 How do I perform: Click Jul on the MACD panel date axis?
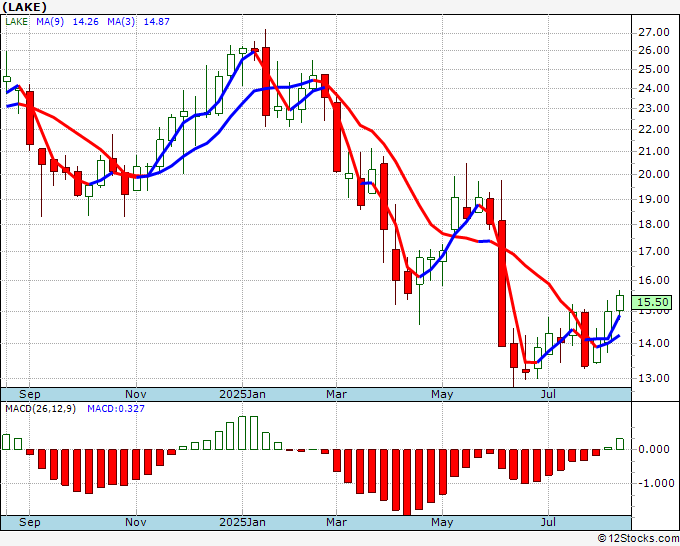549,522
